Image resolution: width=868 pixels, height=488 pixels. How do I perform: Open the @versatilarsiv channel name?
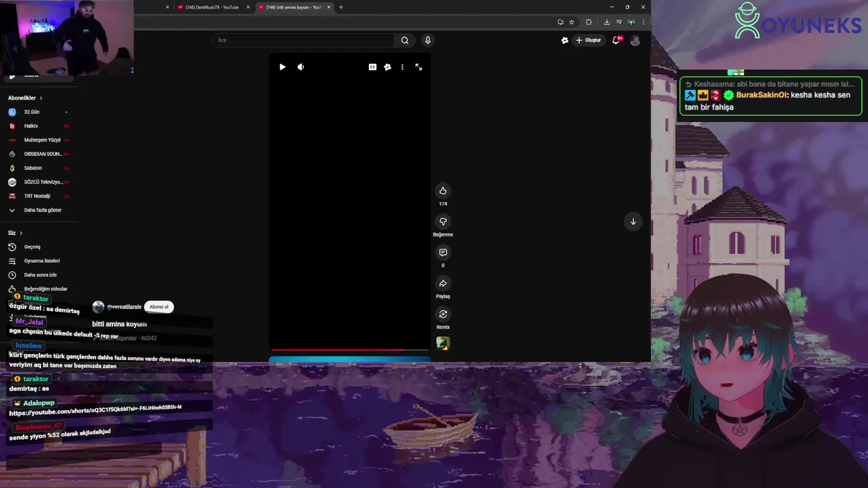(124, 307)
